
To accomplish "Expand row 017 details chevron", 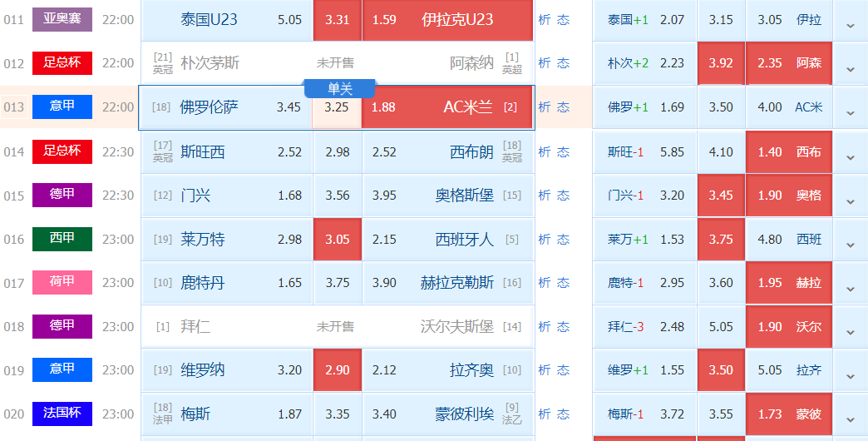I will click(x=851, y=290).
